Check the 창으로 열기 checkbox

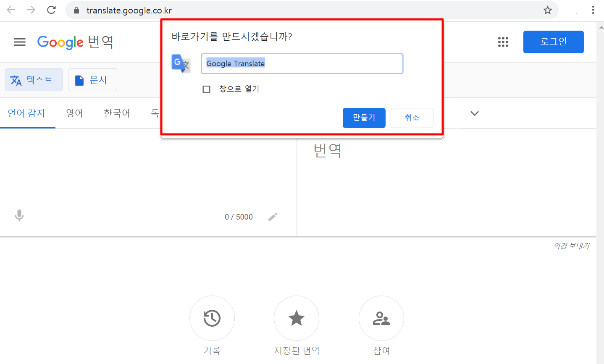pyautogui.click(x=206, y=89)
